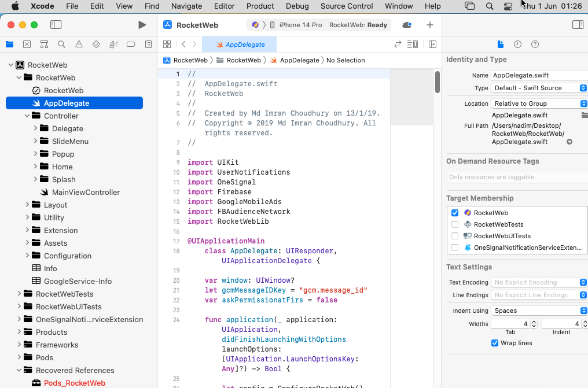Open the cloud status icon
The height and width of the screenshot is (388, 588).
pyautogui.click(x=407, y=25)
